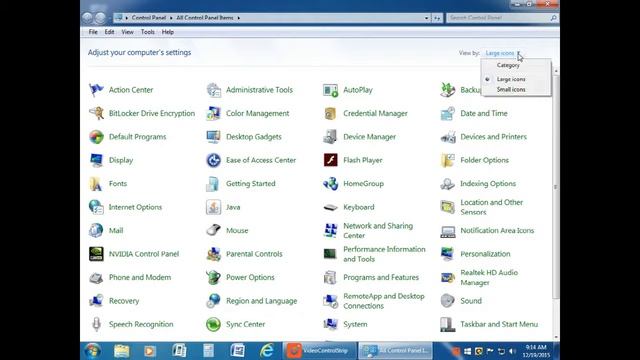Open the HomeGroup icon

(331, 184)
